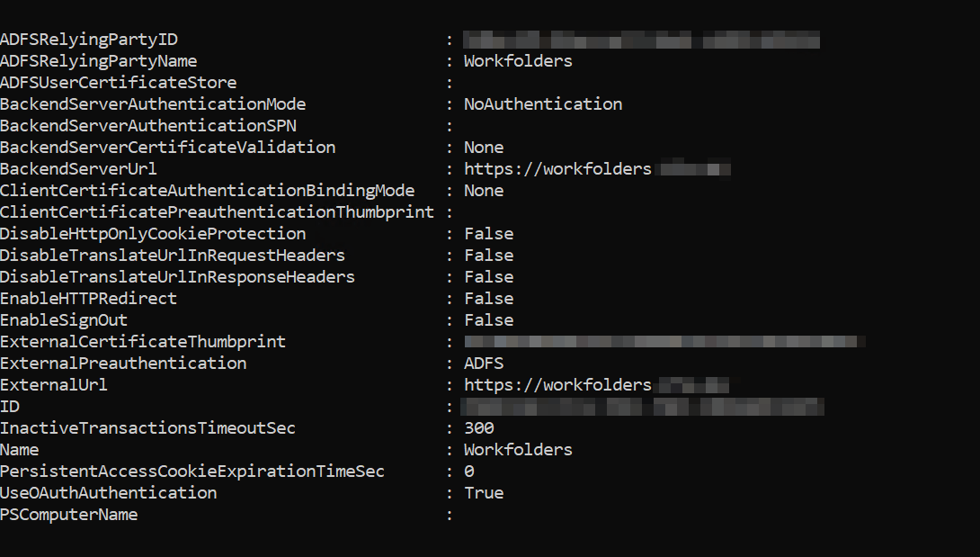The height and width of the screenshot is (557, 980).
Task: Click the ExternalPreauthentication ADFS value
Action: (484, 364)
